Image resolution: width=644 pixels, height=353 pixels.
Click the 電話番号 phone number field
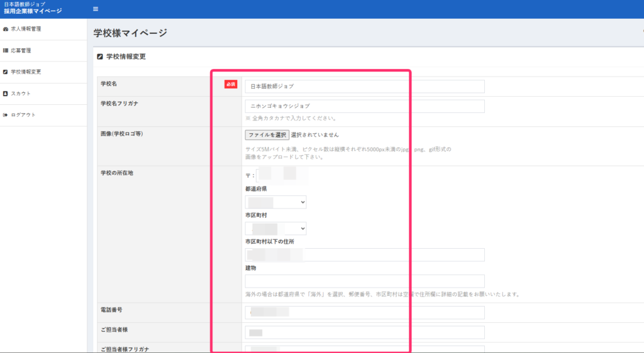click(x=365, y=312)
